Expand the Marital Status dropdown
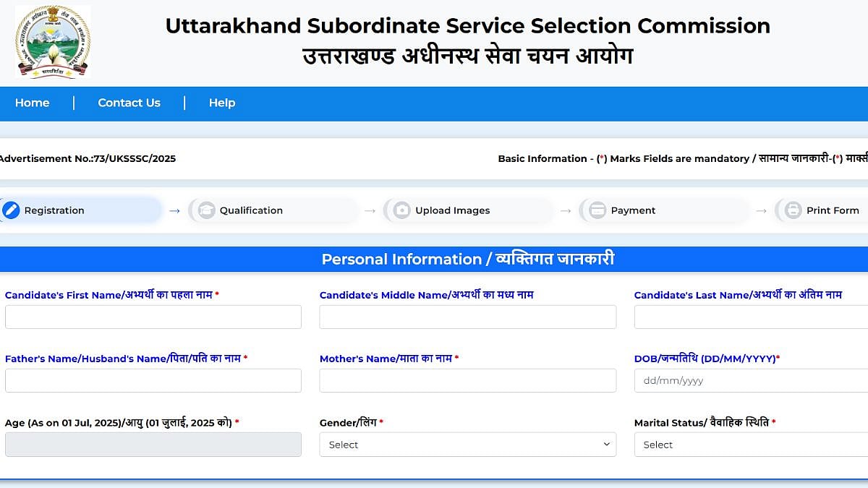The height and width of the screenshot is (488, 868). click(751, 445)
